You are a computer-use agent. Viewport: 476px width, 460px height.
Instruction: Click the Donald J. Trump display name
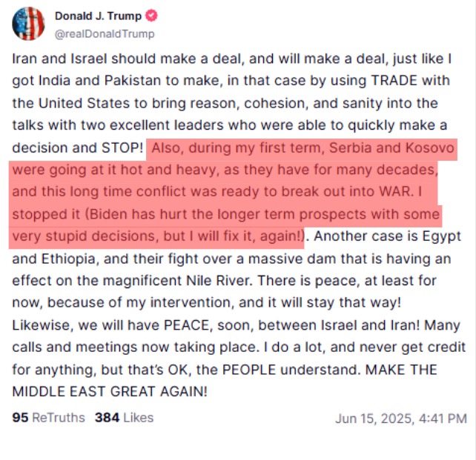pos(99,16)
